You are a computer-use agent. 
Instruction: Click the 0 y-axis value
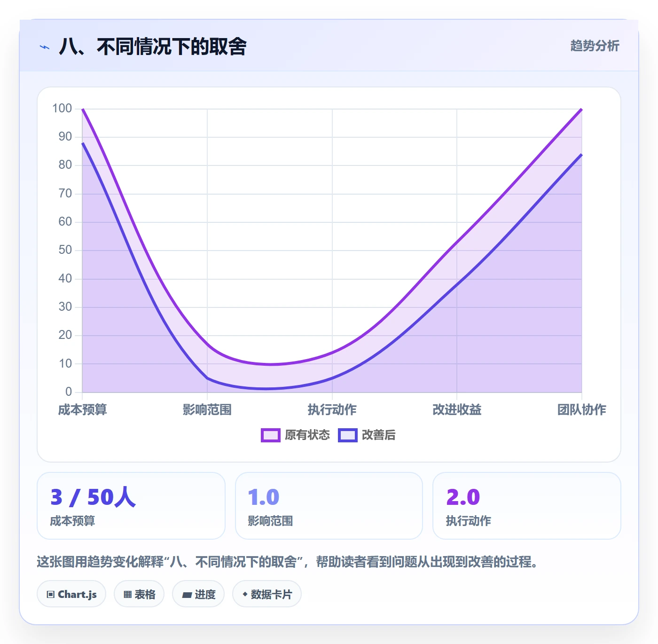point(69,392)
